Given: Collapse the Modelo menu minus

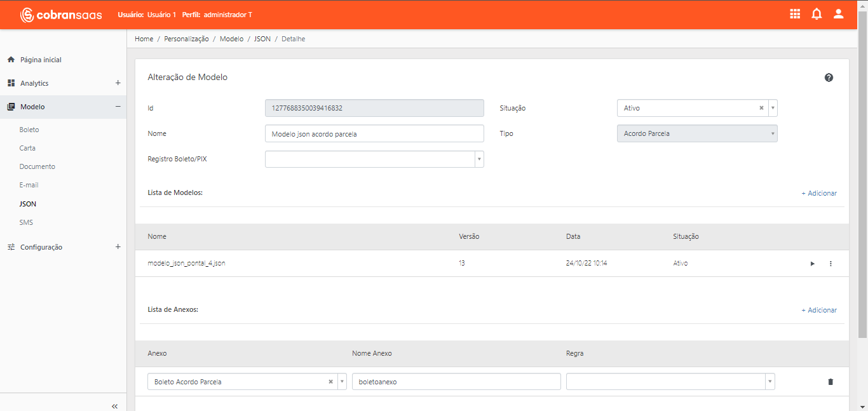Looking at the screenshot, I should pos(118,107).
